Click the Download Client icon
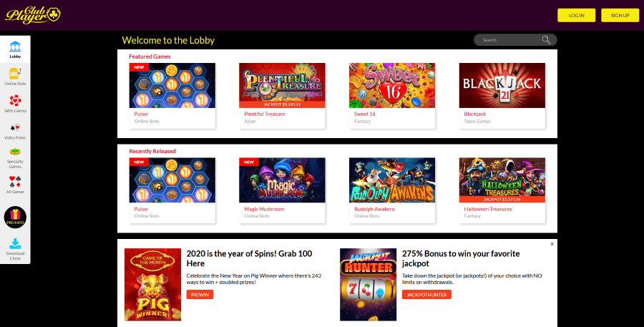 tap(15, 243)
